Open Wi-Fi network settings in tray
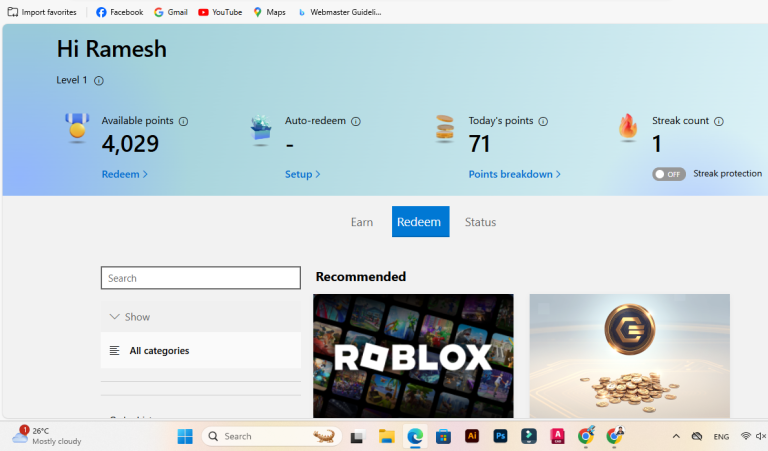The height and width of the screenshot is (451, 768). point(745,436)
